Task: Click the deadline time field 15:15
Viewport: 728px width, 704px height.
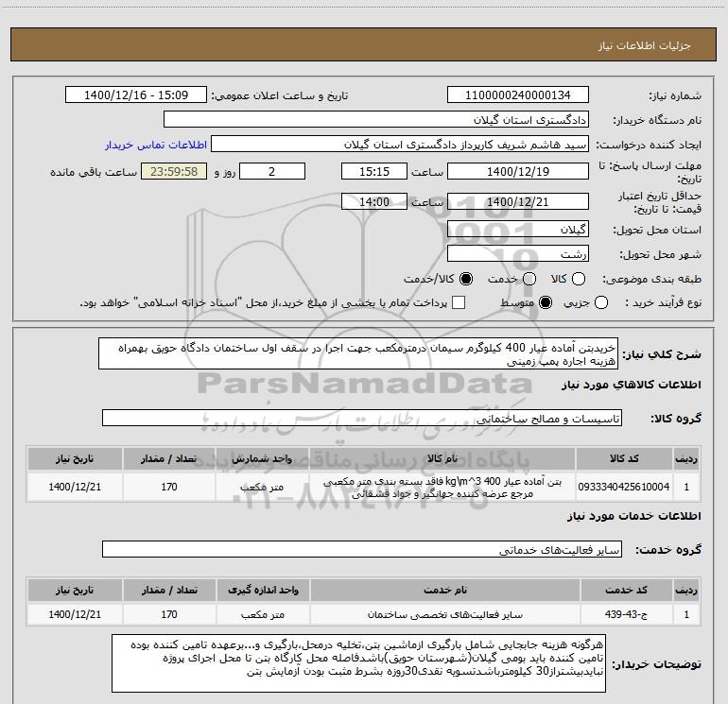Action: (374, 171)
